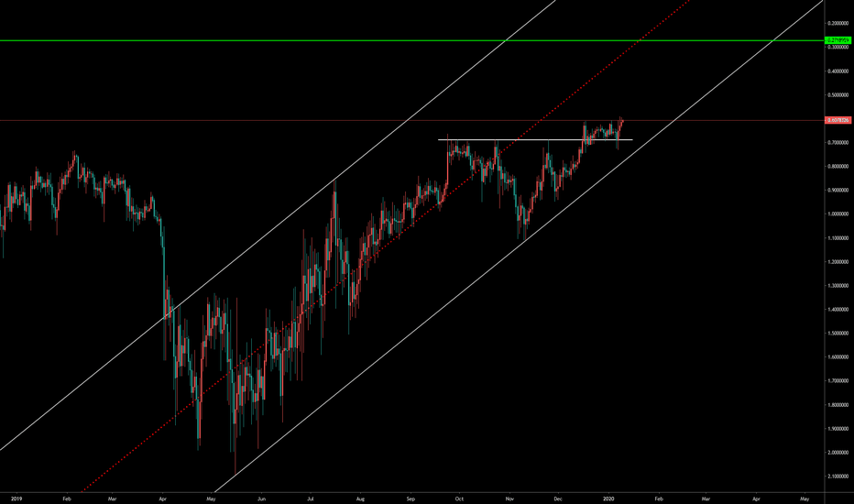Click the 0.2000000 price axis label
The image size is (854, 504).
click(x=838, y=24)
